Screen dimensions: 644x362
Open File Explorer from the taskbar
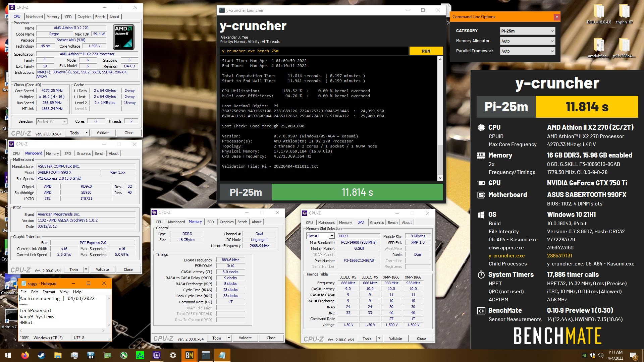pos(58,355)
